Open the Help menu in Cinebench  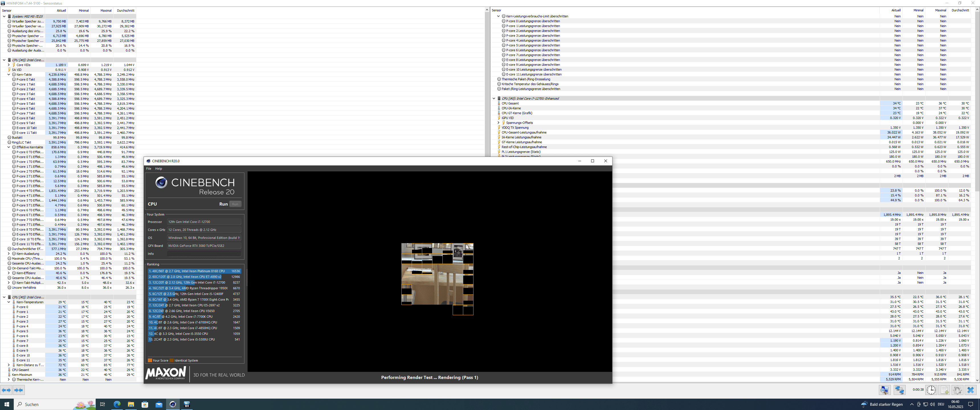(x=159, y=169)
